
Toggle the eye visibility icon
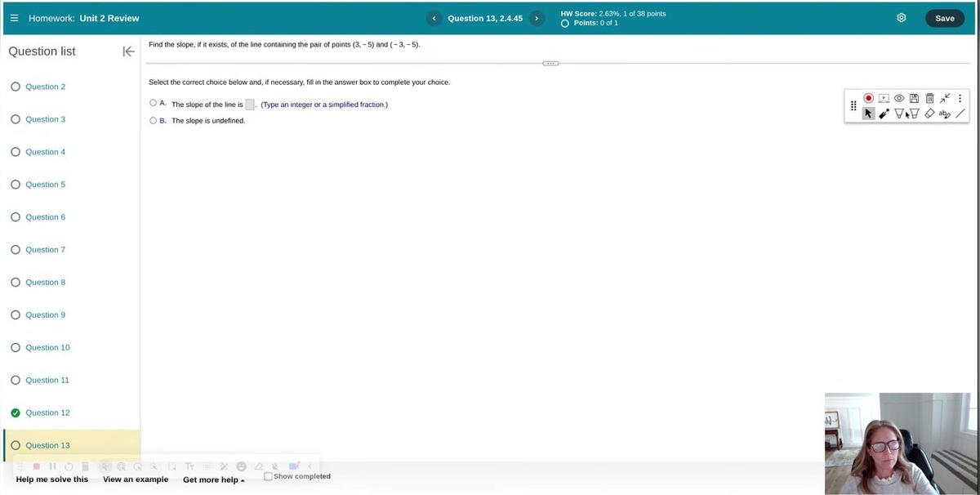(899, 98)
